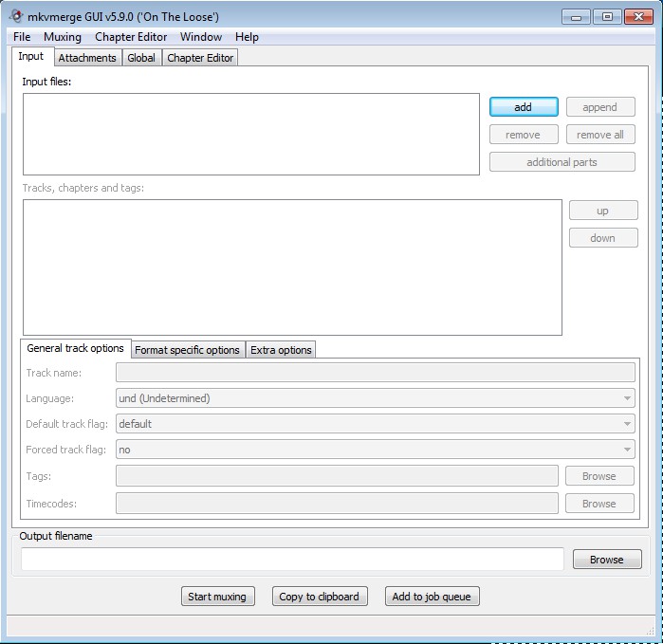Click the remove button
Screen dimensions: 663x644
(x=524, y=135)
